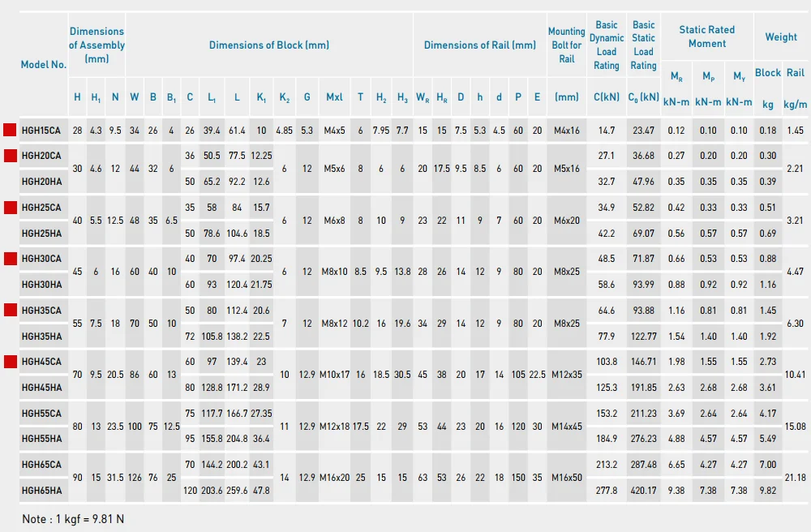Click the mounting bolt value 'M5x16'
The width and height of the screenshot is (811, 532).
pyautogui.click(x=566, y=169)
